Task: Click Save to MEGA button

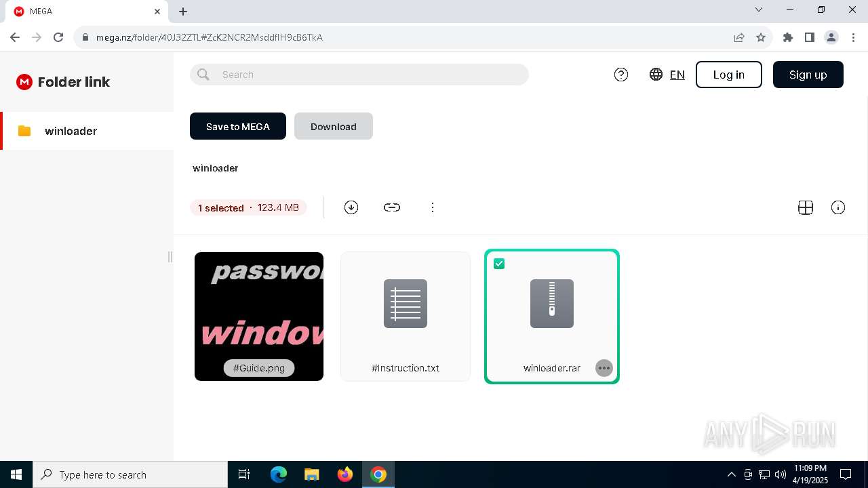Action: click(238, 126)
